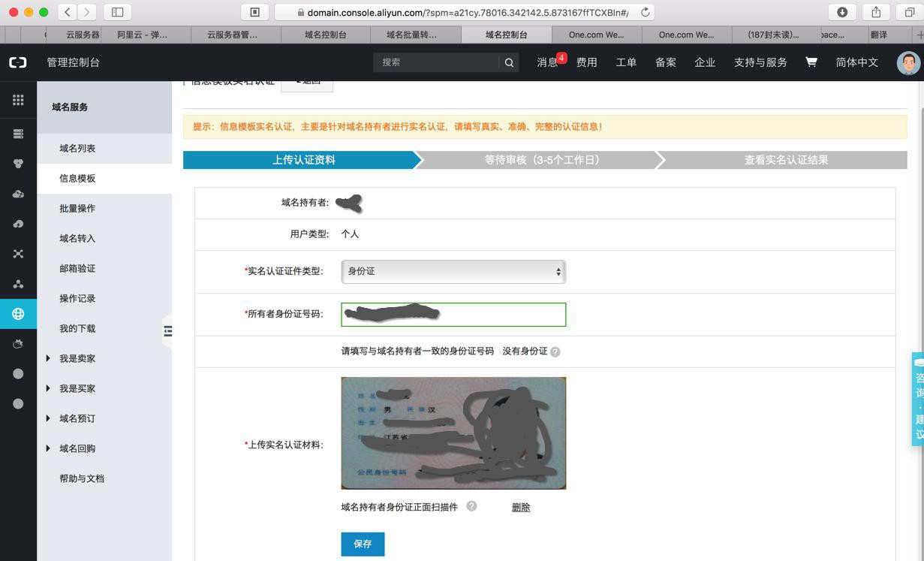Click the 上传认证资料 progress step
Screen dimensions: 924x561
[x=303, y=160]
